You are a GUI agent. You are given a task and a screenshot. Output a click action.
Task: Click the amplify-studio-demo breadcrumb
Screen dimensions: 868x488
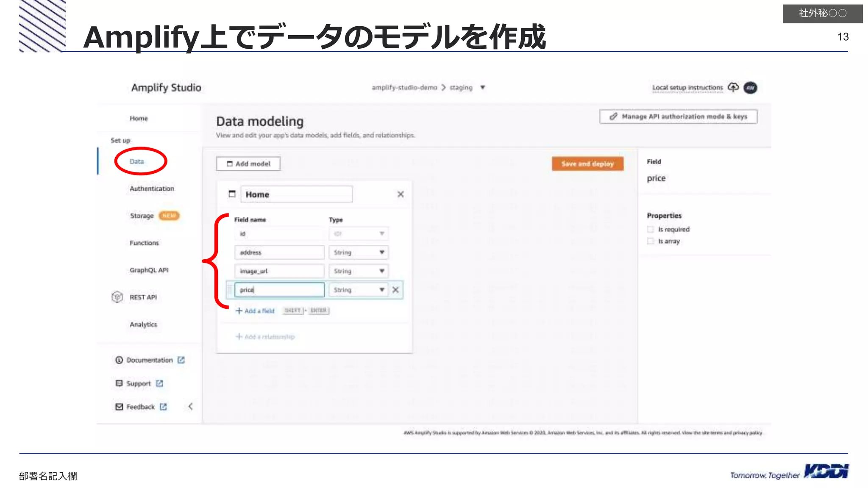click(x=404, y=87)
